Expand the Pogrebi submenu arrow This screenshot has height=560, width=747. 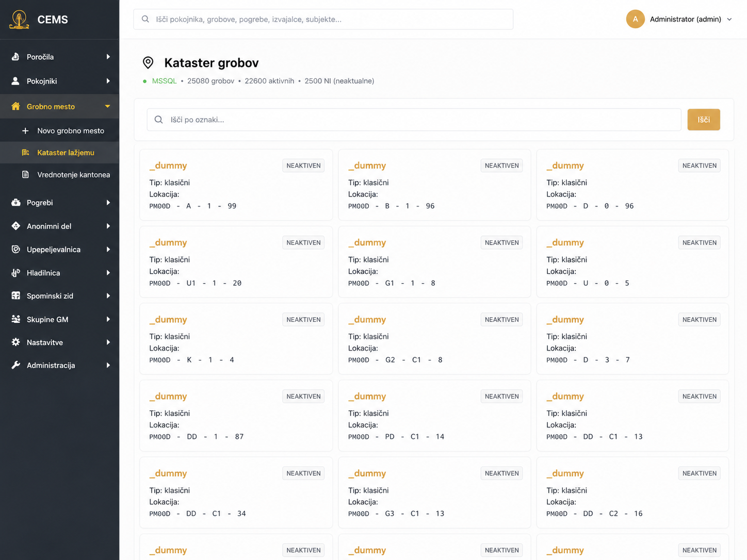[108, 203]
